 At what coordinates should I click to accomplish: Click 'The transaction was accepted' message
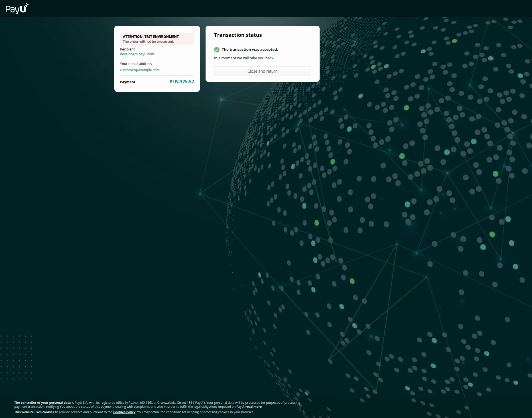(250, 50)
